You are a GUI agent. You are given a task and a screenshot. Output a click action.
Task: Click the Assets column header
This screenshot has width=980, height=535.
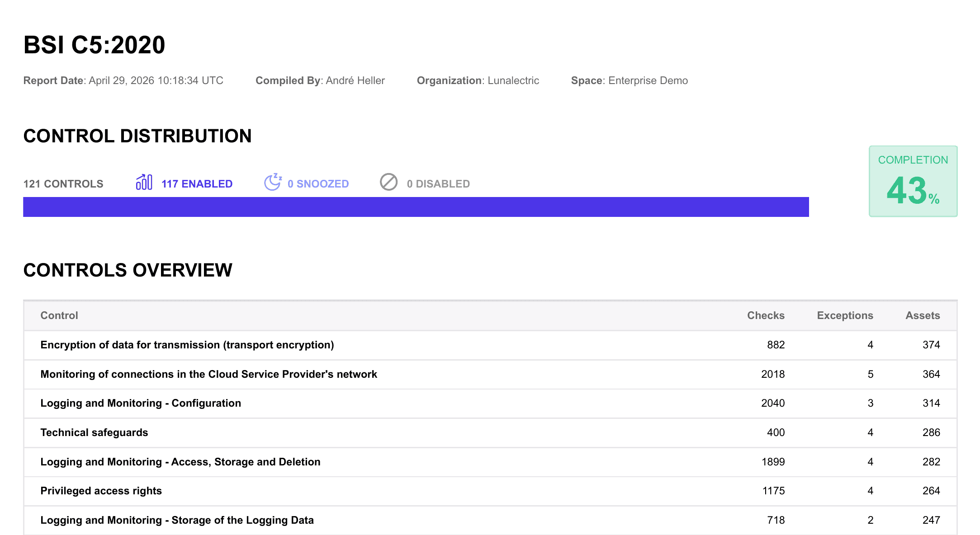click(x=923, y=315)
